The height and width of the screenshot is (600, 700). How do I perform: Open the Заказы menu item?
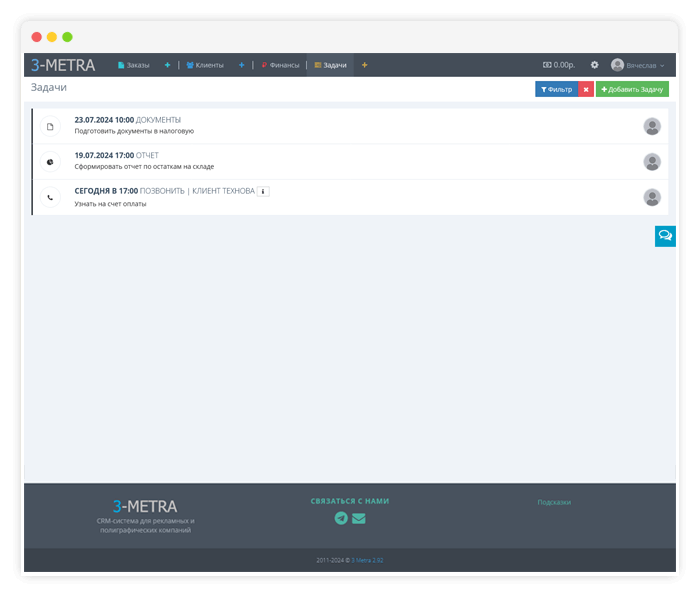133,65
